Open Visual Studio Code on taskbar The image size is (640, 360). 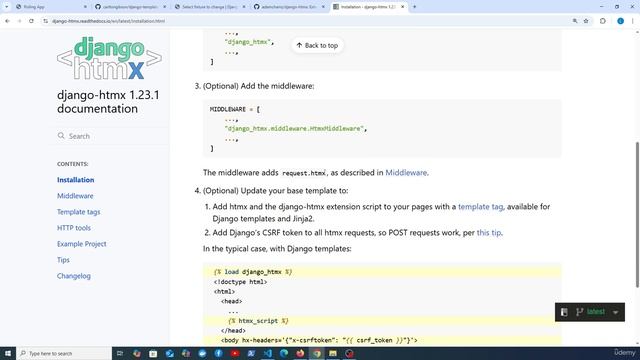(267, 353)
